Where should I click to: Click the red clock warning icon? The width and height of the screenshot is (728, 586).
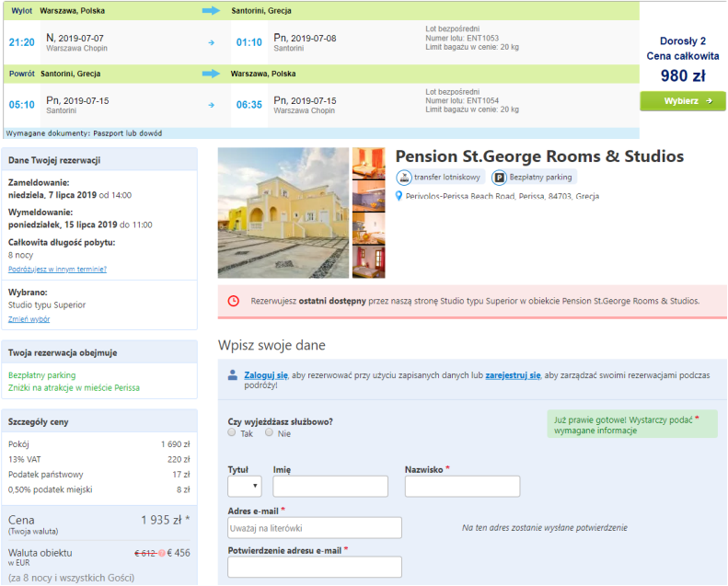click(x=234, y=301)
